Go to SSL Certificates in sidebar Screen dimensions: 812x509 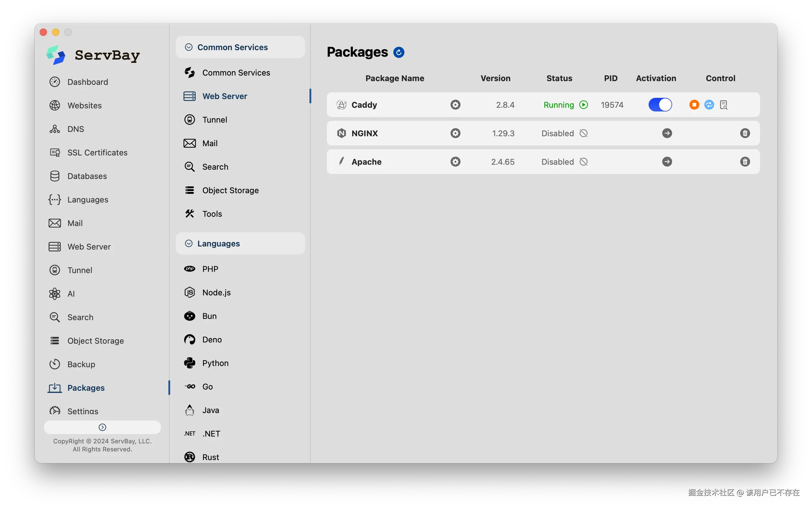97,153
